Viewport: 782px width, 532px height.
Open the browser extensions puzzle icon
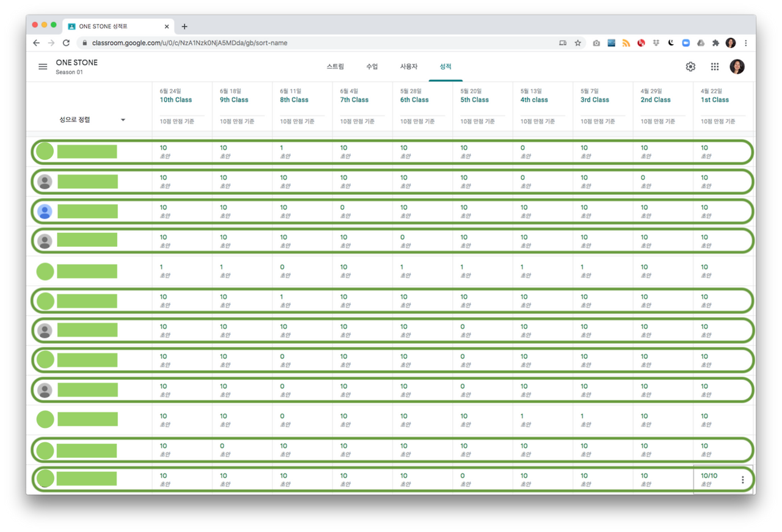pos(716,43)
